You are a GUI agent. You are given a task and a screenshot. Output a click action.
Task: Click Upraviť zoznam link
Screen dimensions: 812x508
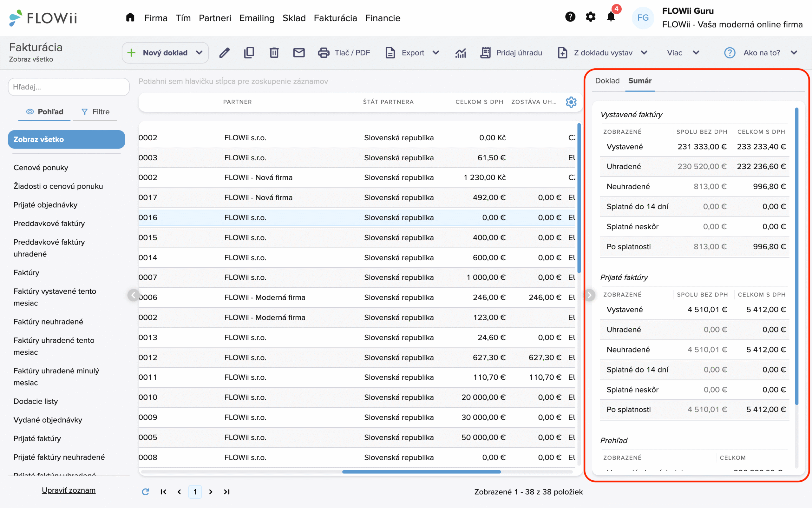pyautogui.click(x=69, y=490)
